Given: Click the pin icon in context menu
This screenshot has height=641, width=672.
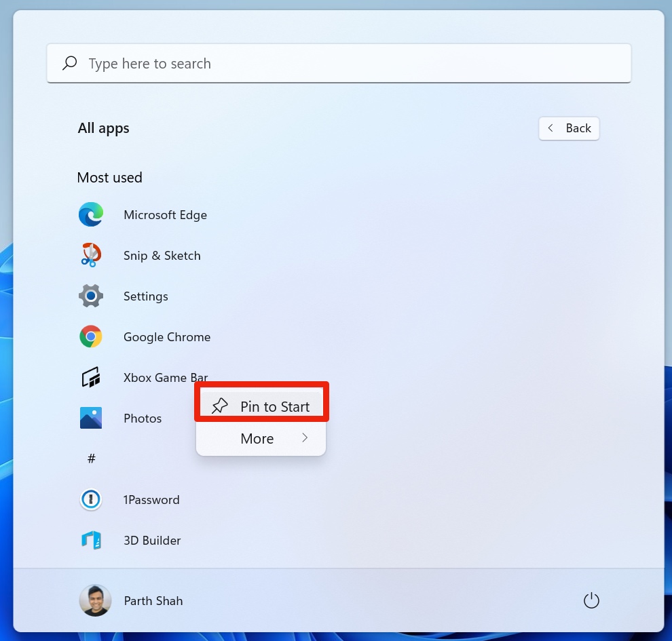Looking at the screenshot, I should (x=219, y=405).
